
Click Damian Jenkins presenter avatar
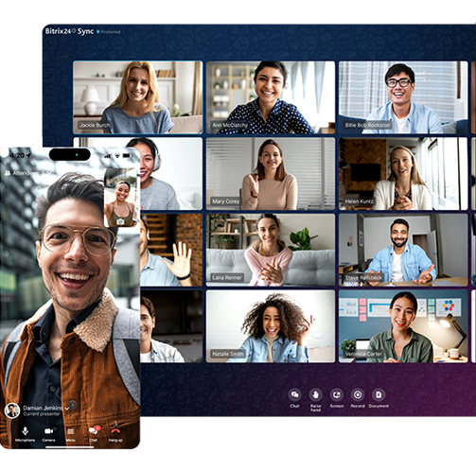coord(12,410)
